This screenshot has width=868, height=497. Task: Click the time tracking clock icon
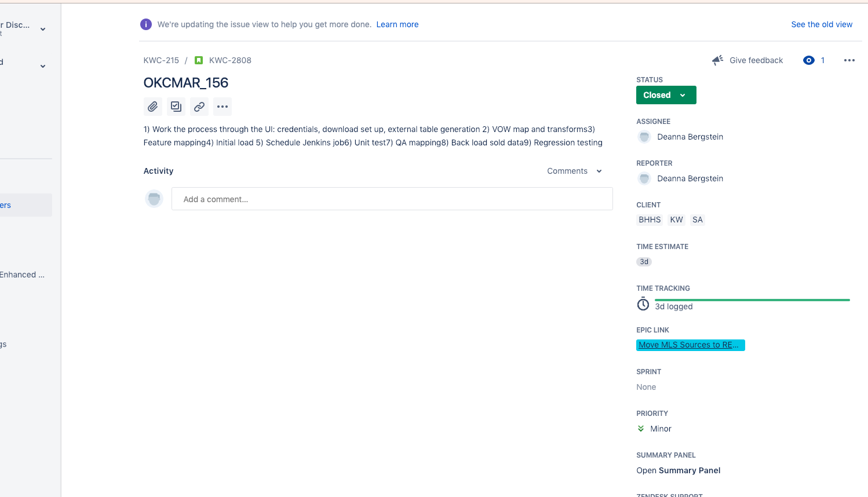pyautogui.click(x=643, y=304)
